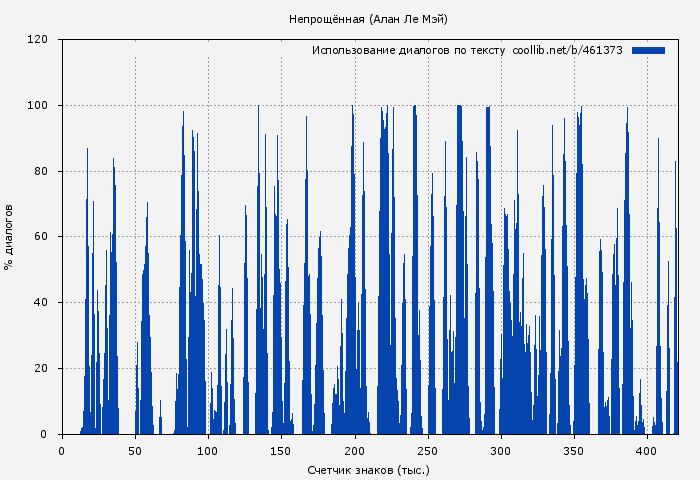Click the 200 label on the x-axis
This screenshot has height=480, width=700.
tap(354, 450)
